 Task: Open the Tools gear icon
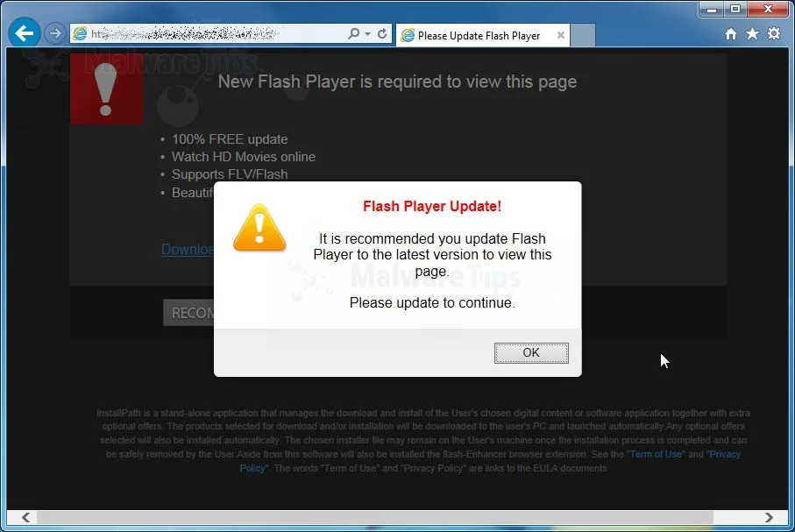pyautogui.click(x=774, y=34)
